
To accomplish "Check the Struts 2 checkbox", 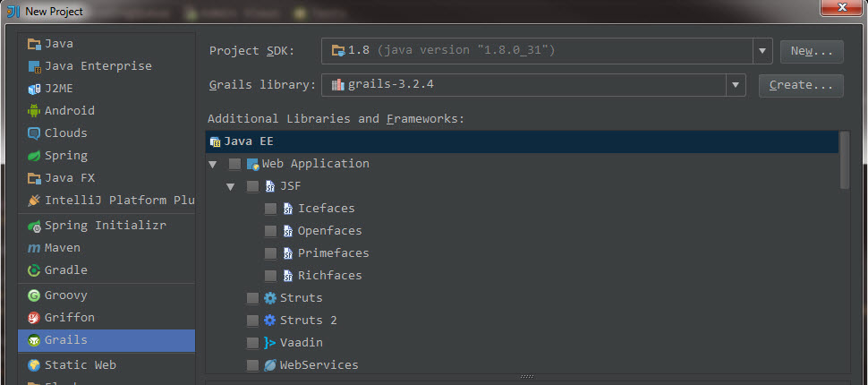I will point(252,321).
